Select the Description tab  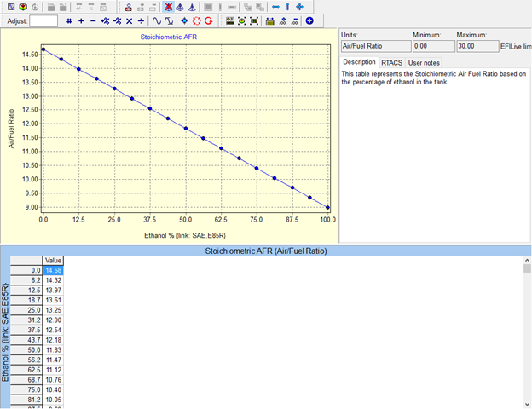click(359, 62)
